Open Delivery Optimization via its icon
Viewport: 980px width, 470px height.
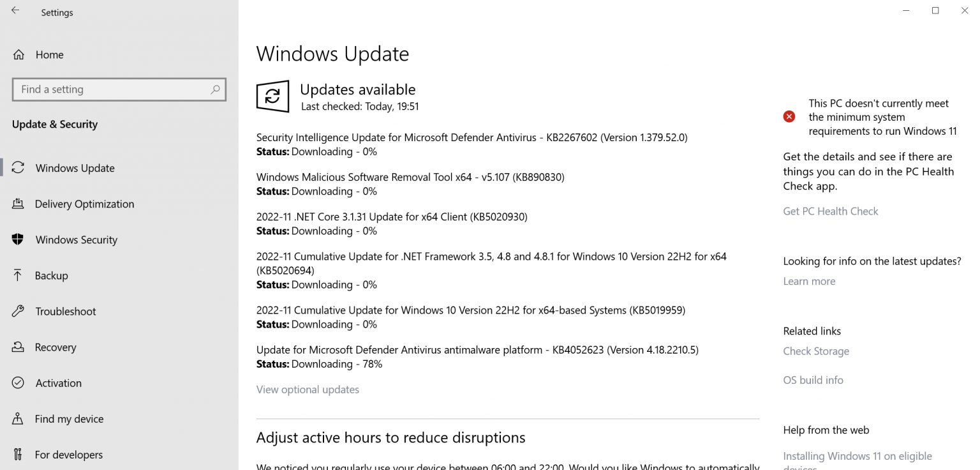point(19,204)
